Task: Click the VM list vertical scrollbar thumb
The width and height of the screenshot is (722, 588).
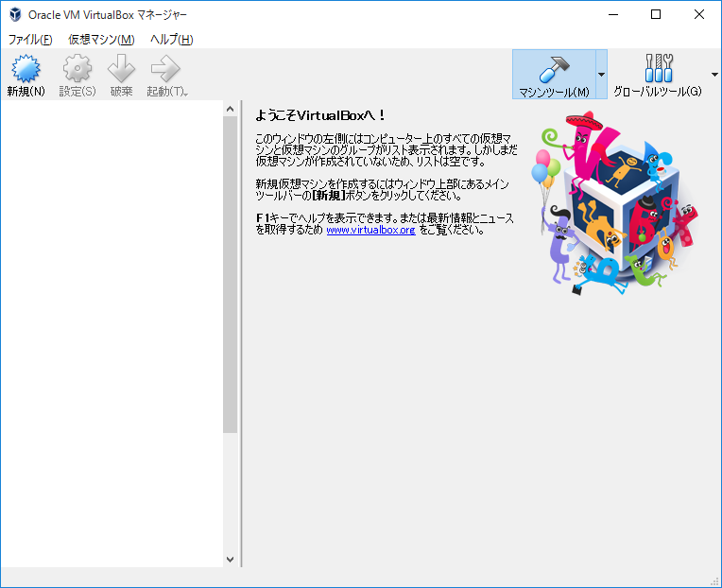Action: tap(231, 274)
